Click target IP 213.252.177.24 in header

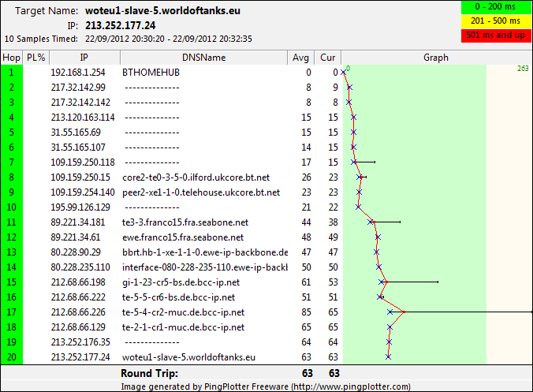[121, 25]
